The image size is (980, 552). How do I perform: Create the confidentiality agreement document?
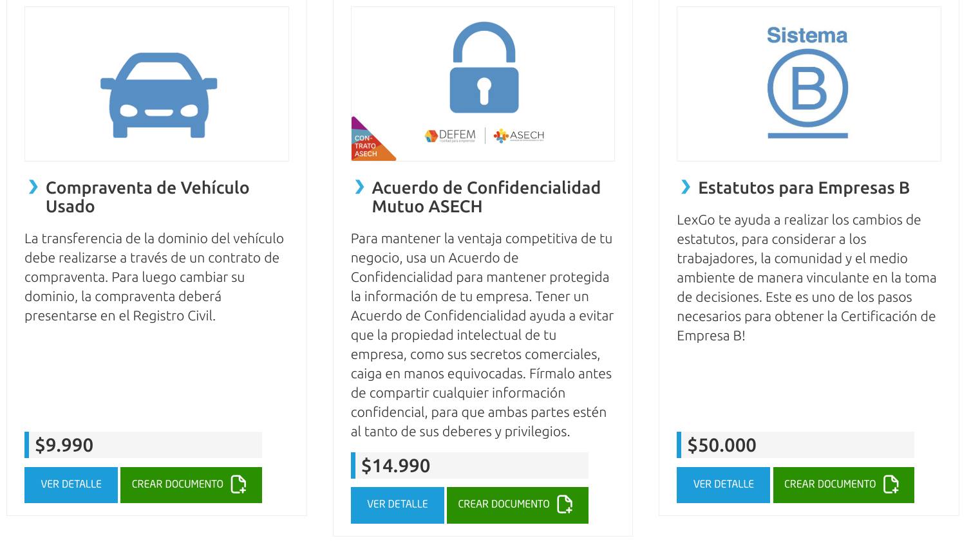(x=516, y=505)
